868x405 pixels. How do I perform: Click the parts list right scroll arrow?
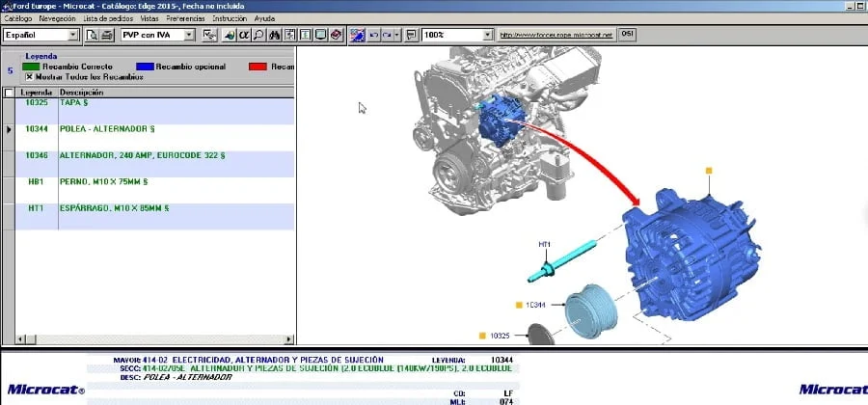click(x=289, y=339)
